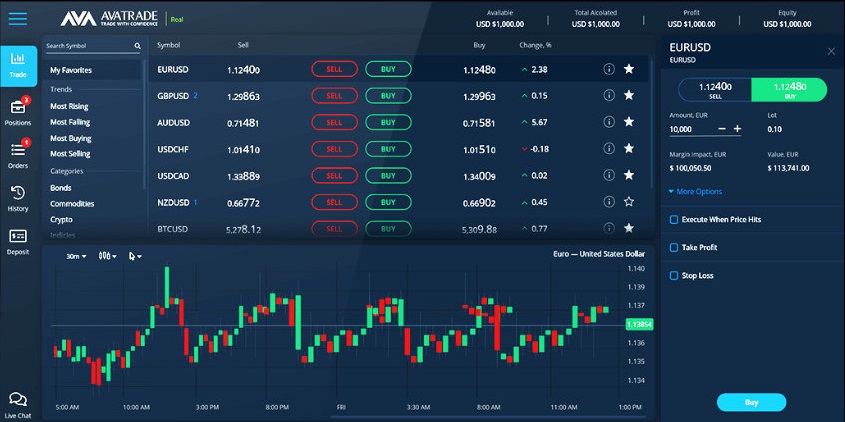This screenshot has height=422, width=845.
Task: Select the 1.12400 SELL toggle
Action: [715, 89]
